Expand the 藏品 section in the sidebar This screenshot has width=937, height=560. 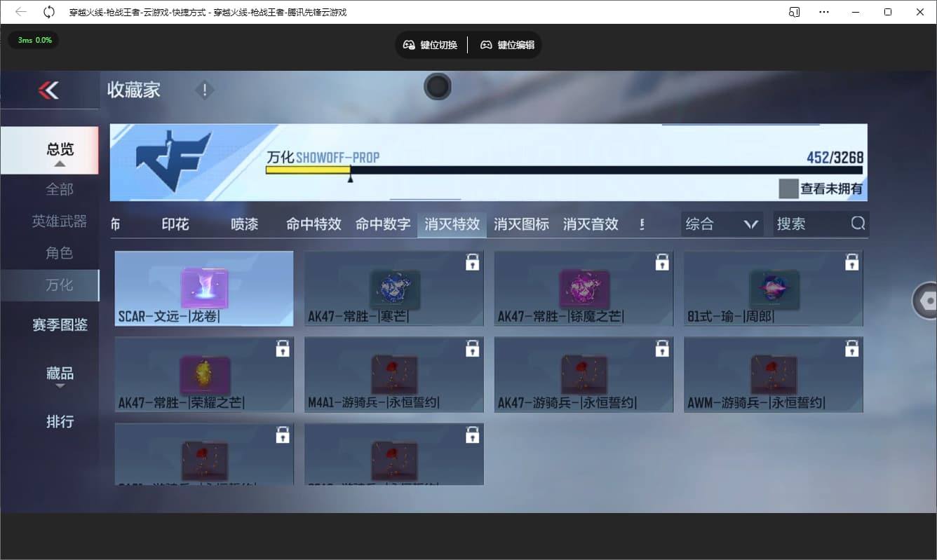(60, 375)
